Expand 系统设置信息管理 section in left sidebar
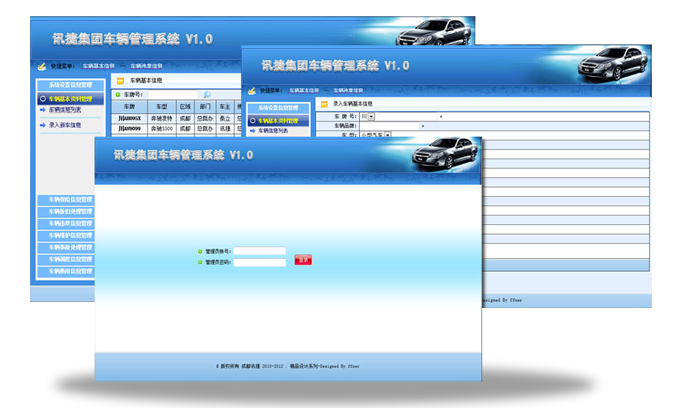 [x=70, y=86]
